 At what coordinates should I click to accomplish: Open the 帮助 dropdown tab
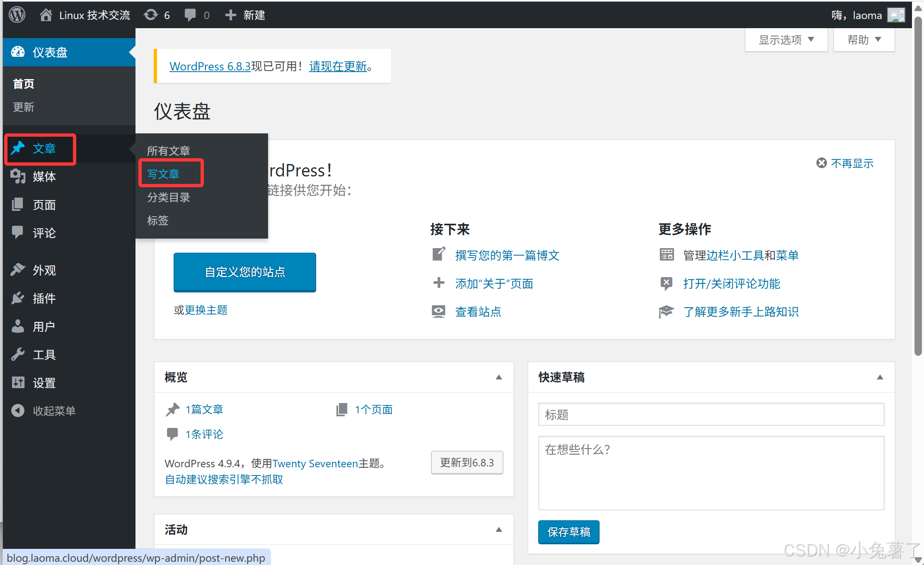point(864,40)
